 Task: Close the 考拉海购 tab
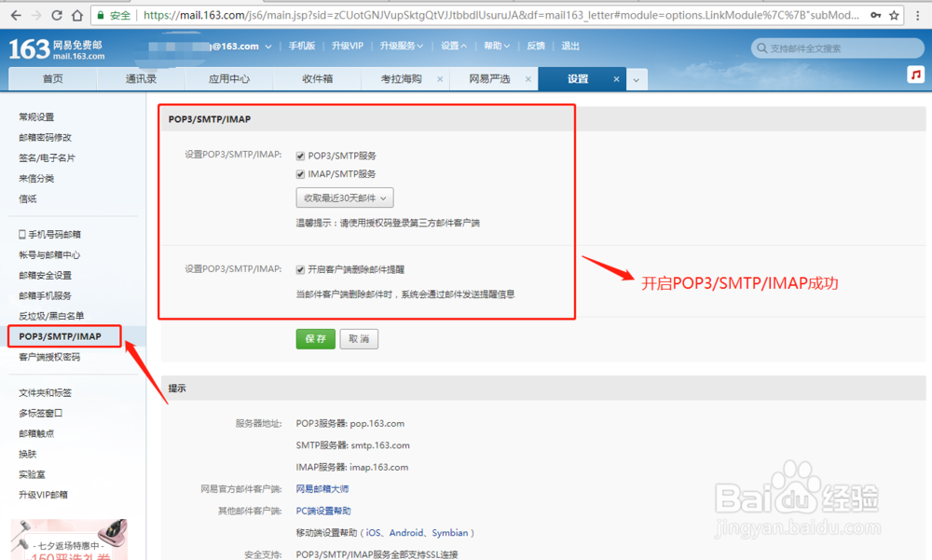(x=440, y=79)
